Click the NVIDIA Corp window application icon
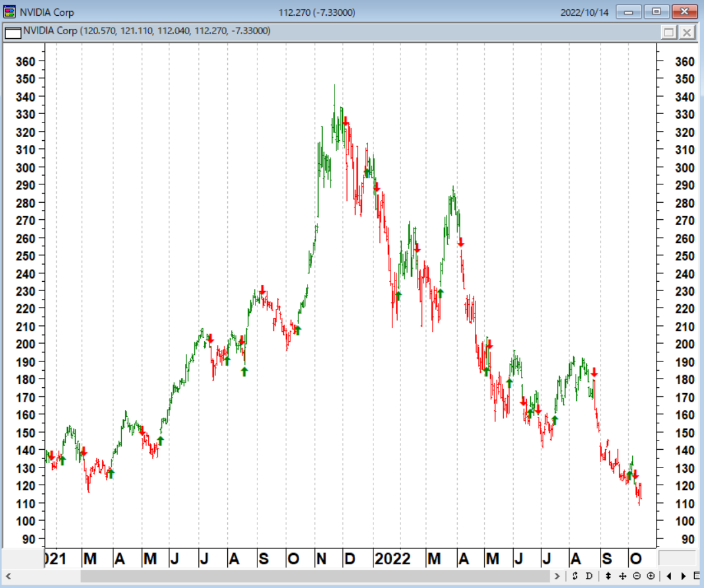 coord(9,12)
